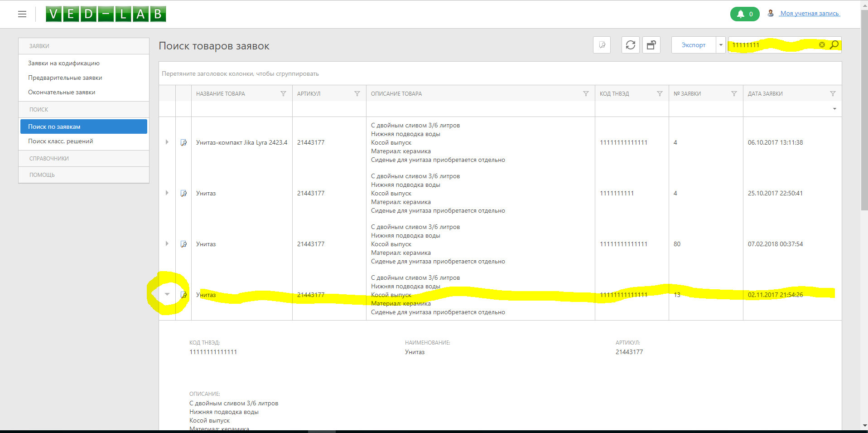Open the Экспорт dropdown arrow

click(721, 45)
